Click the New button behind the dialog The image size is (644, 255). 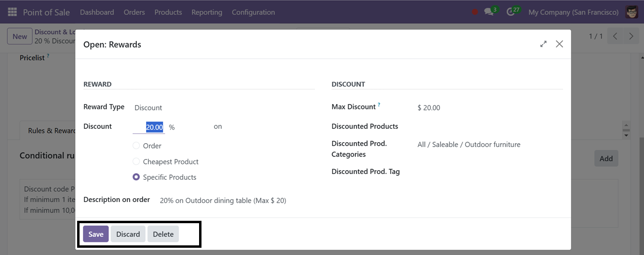click(x=20, y=36)
